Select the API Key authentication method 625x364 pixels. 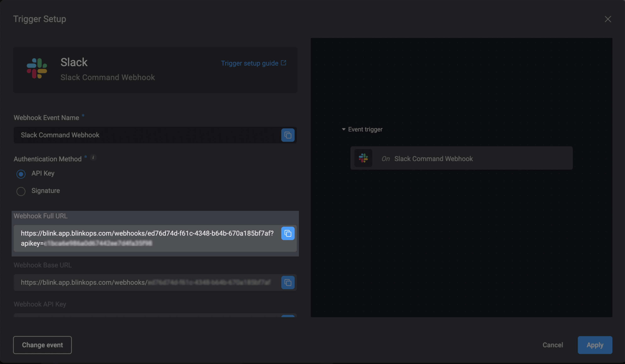coord(21,174)
